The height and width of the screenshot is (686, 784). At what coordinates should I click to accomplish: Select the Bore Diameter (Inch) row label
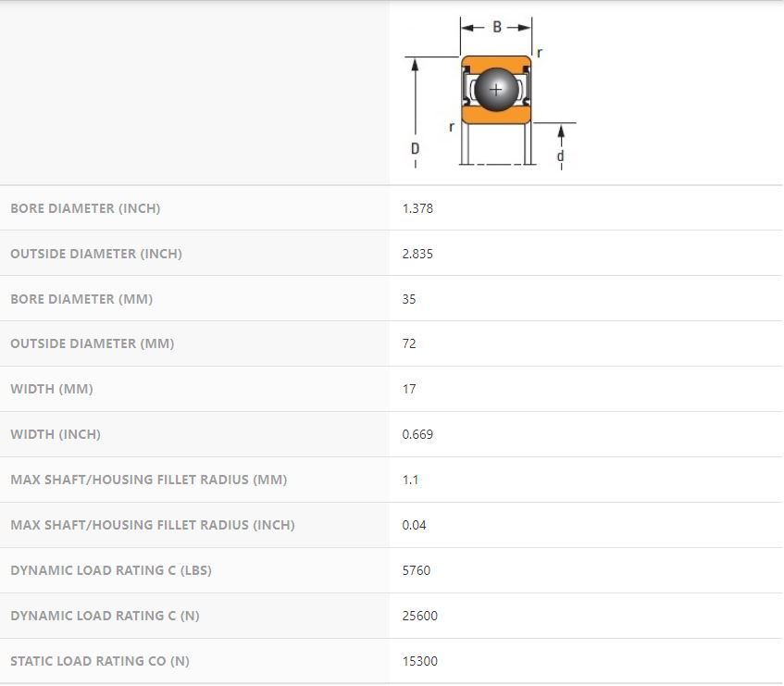point(85,208)
